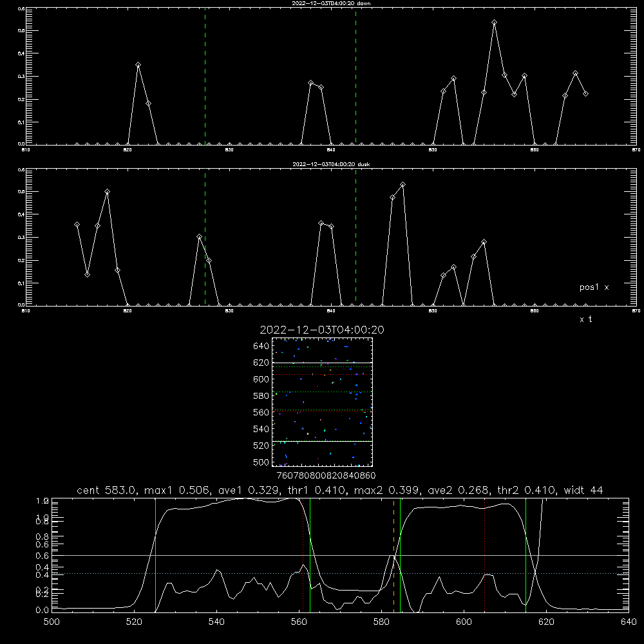Screen dimensions: 644x644
Task: Click the tallest peak diamond in dawn plot
Action: click(x=494, y=22)
